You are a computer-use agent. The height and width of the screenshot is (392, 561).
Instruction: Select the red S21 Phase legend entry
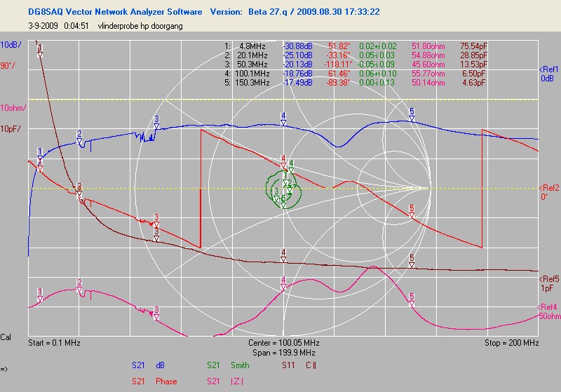click(x=154, y=381)
